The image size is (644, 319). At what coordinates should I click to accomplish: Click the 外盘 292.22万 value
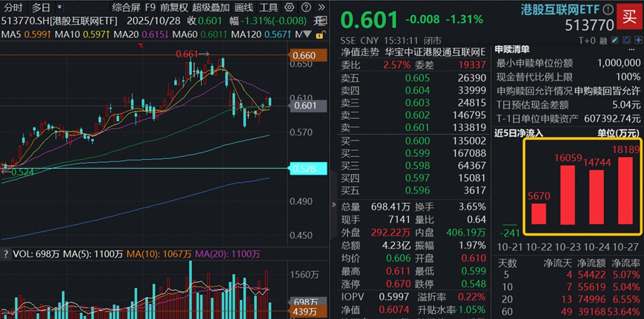(x=390, y=233)
